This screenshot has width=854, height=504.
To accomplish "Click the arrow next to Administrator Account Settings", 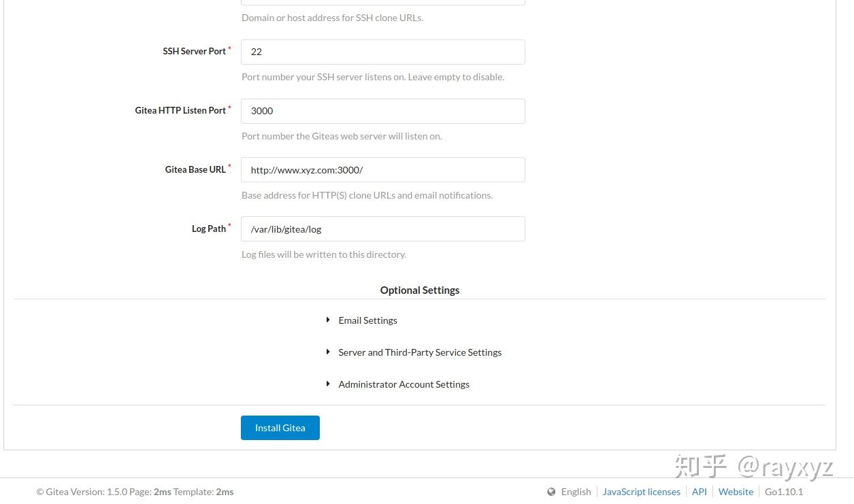I will (x=328, y=384).
